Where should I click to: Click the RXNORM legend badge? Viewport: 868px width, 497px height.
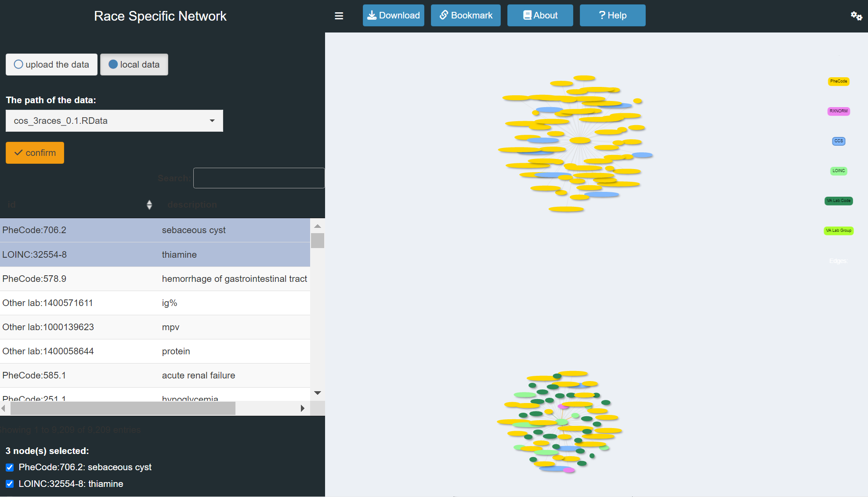[838, 111]
